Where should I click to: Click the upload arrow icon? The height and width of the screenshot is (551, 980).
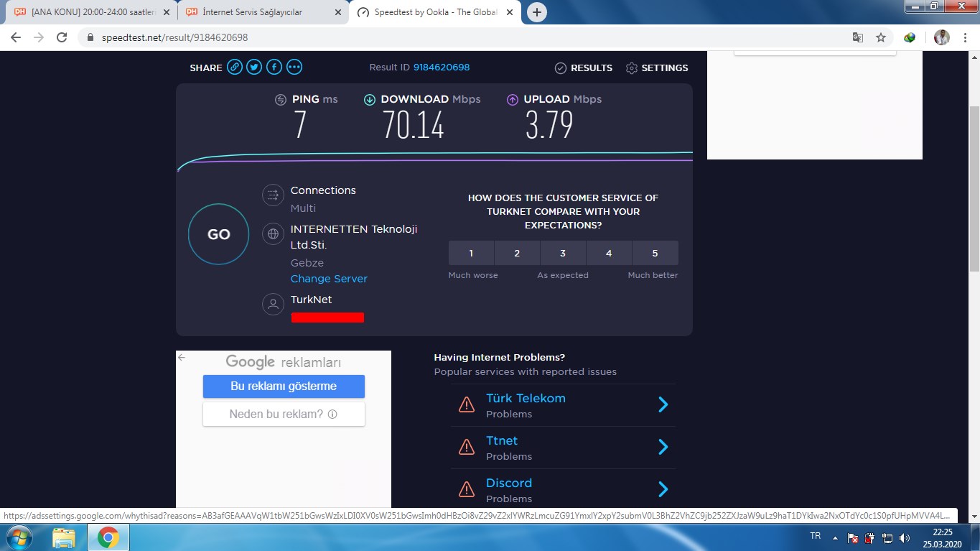click(513, 100)
